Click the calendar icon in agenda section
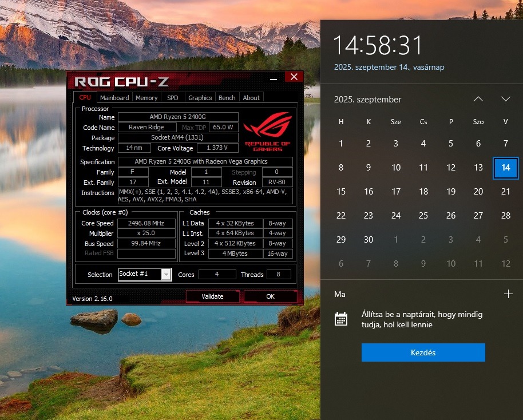Screen dimensions: 523x420 (341, 319)
